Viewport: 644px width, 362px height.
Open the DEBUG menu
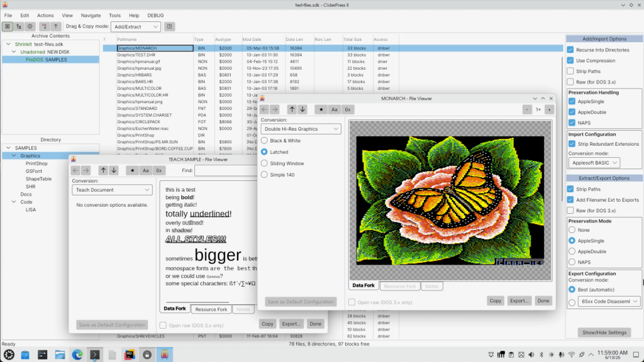155,15
